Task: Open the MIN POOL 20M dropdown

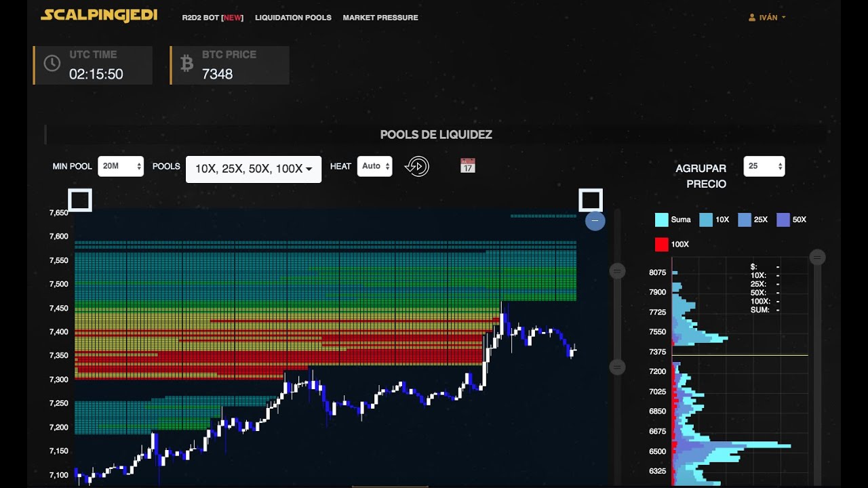Action: click(x=121, y=166)
